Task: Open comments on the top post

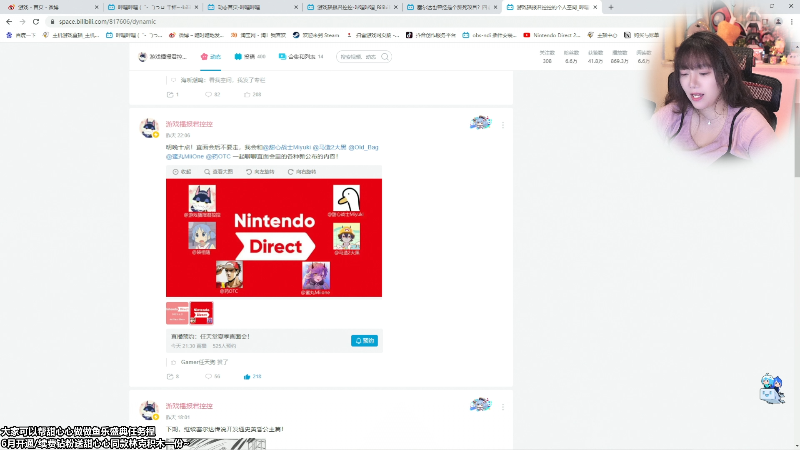Action: (x=212, y=94)
